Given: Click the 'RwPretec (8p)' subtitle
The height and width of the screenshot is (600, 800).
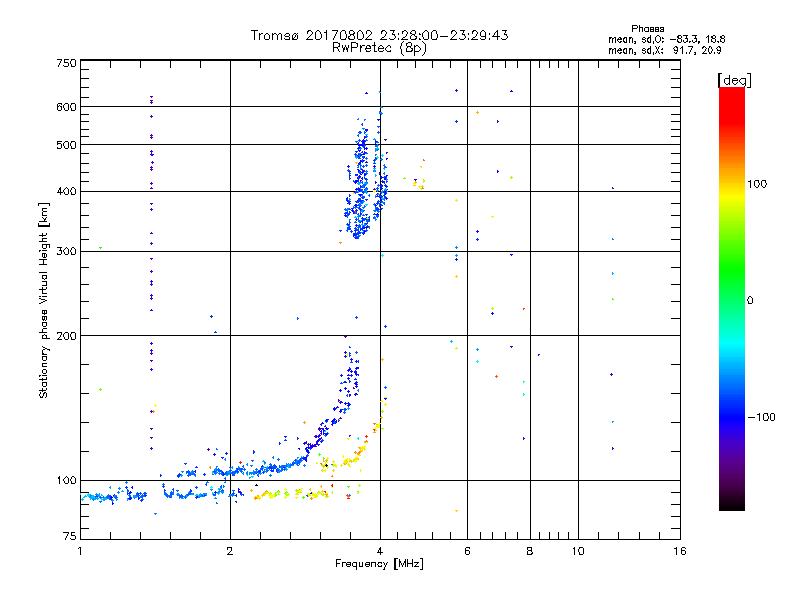Looking at the screenshot, I should tap(379, 48).
